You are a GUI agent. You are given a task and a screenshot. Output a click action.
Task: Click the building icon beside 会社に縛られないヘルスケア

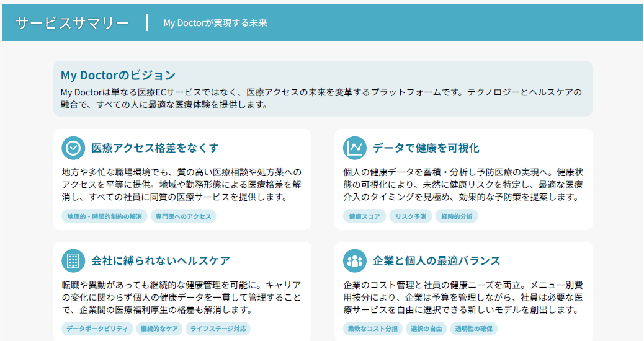click(x=73, y=260)
